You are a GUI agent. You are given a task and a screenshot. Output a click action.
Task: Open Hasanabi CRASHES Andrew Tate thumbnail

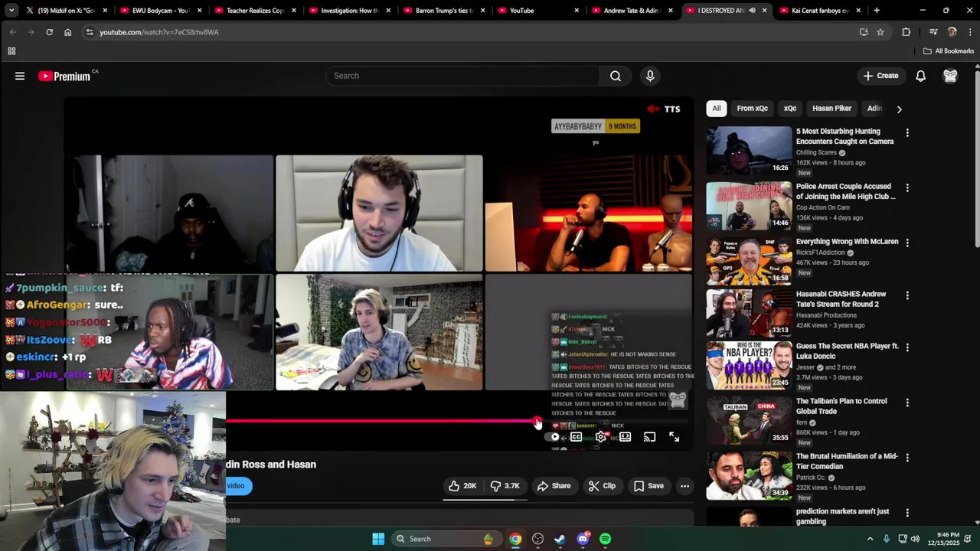pyautogui.click(x=749, y=313)
